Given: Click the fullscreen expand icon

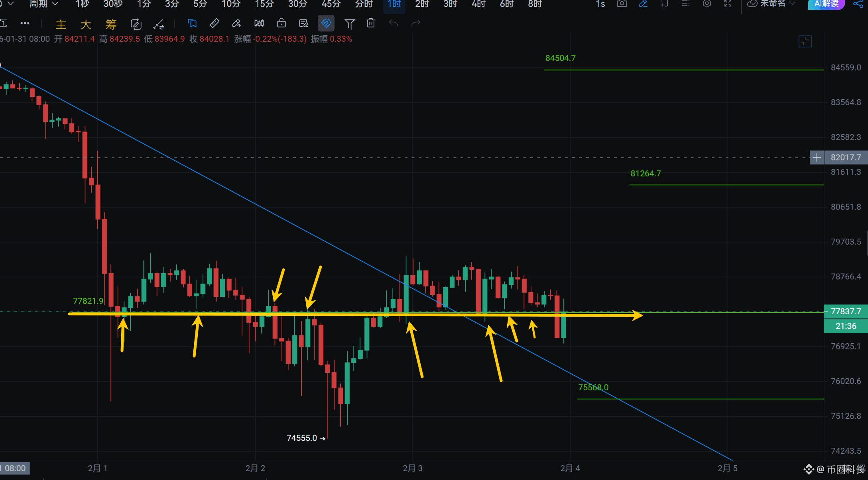Looking at the screenshot, I should pos(728,4).
